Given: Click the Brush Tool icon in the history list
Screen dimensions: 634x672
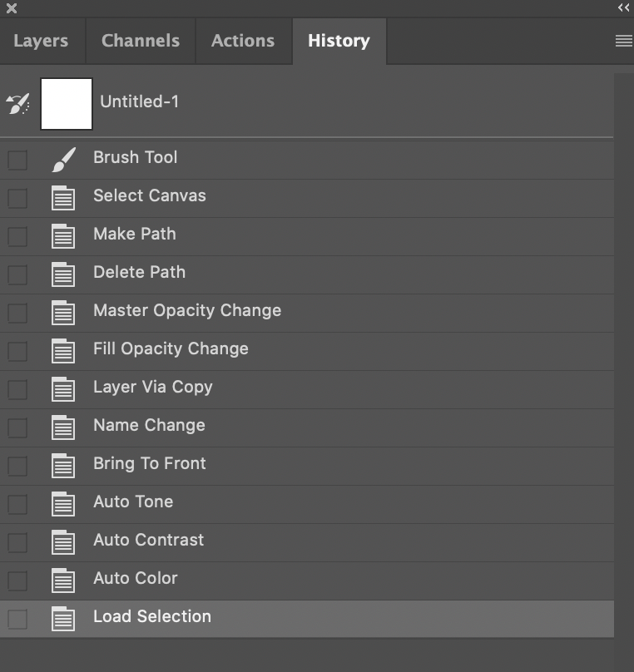Looking at the screenshot, I should [x=63, y=160].
